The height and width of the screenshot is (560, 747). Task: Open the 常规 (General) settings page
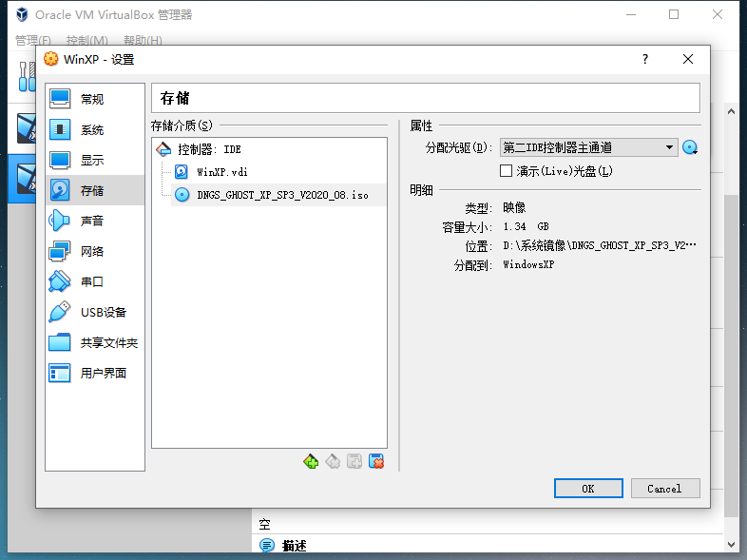95,99
